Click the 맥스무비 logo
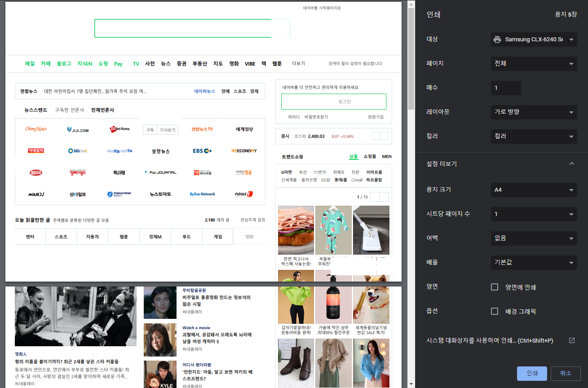This screenshot has height=388, width=588. pyautogui.click(x=119, y=172)
